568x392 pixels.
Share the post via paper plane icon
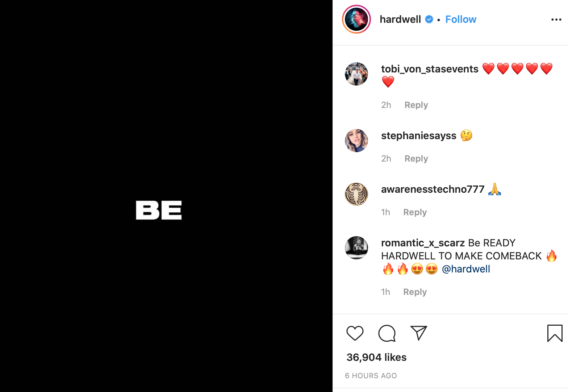click(x=419, y=333)
